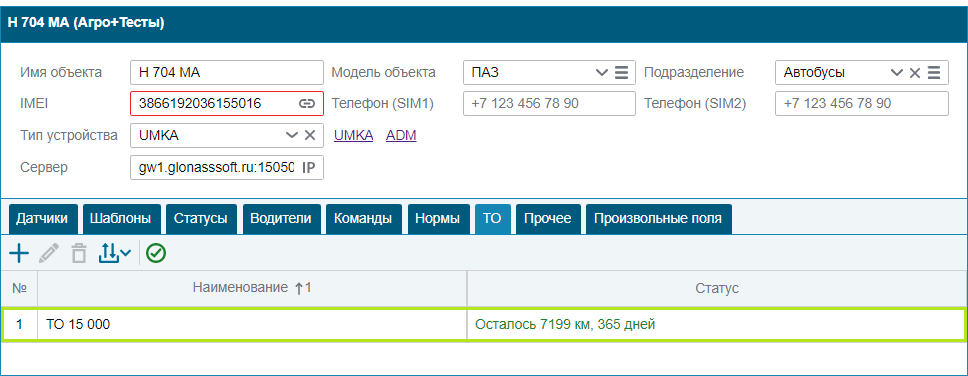The width and height of the screenshot is (968, 376).
Task: Expand the Модель объекта ПАЗ dropdown chevron
Action: pos(602,73)
